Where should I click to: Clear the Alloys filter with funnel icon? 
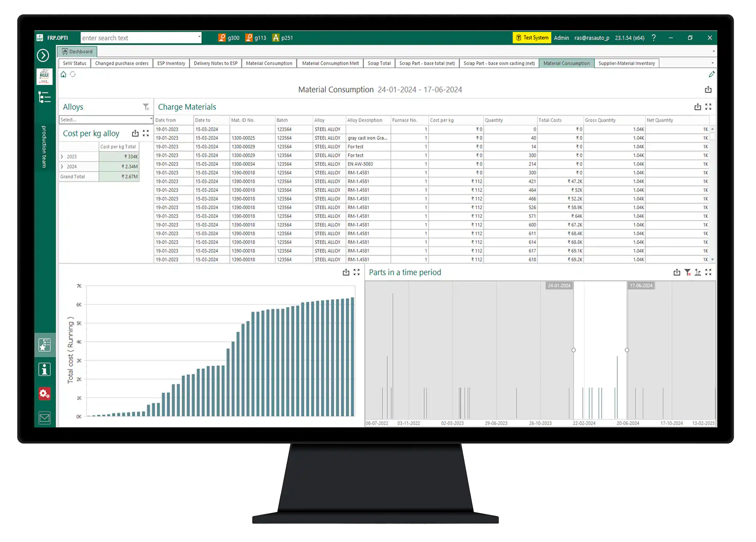click(146, 107)
